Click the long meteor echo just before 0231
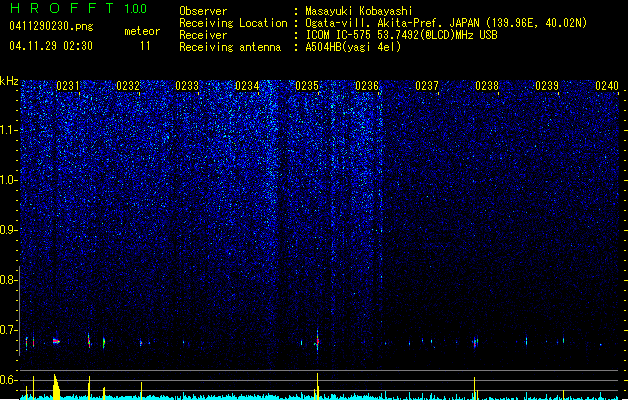 [56, 341]
